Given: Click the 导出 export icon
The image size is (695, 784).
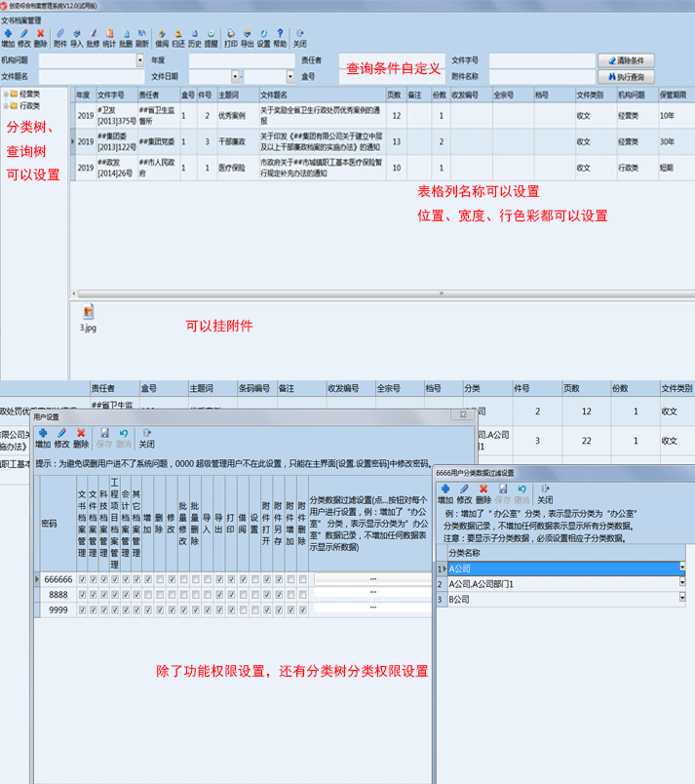Looking at the screenshot, I should (x=248, y=33).
